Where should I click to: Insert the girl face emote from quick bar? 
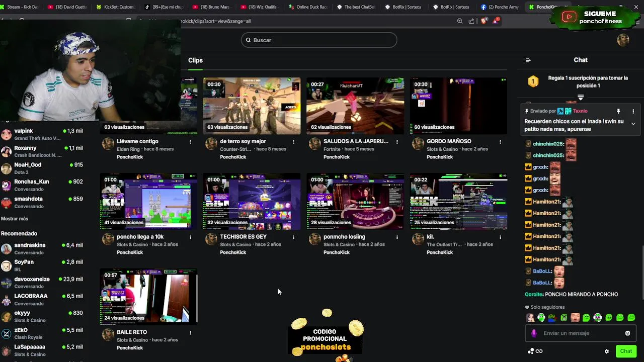530,317
